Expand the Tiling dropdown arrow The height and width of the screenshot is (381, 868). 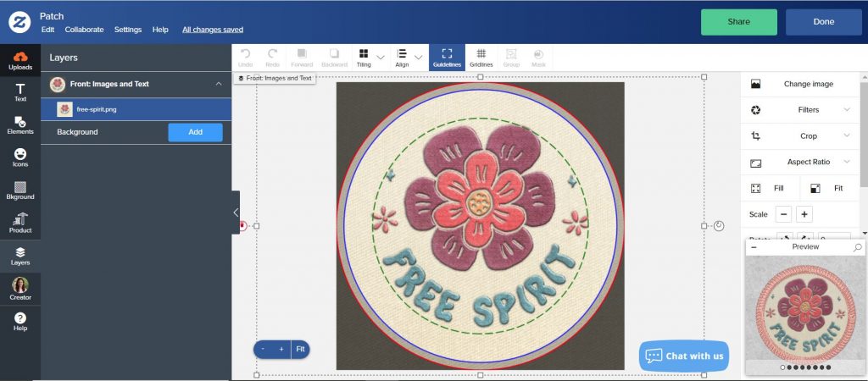(x=381, y=58)
